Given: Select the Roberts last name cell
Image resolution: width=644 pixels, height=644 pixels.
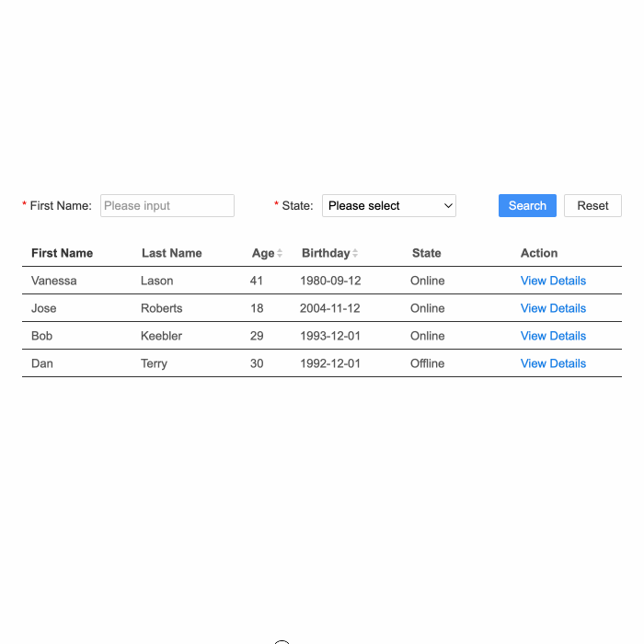Looking at the screenshot, I should pyautogui.click(x=162, y=308).
